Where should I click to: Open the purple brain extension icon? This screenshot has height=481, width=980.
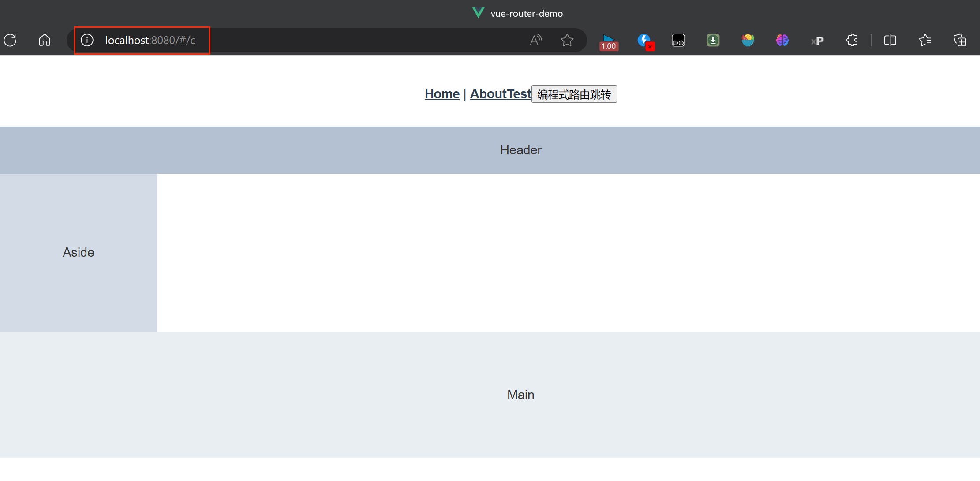(782, 40)
